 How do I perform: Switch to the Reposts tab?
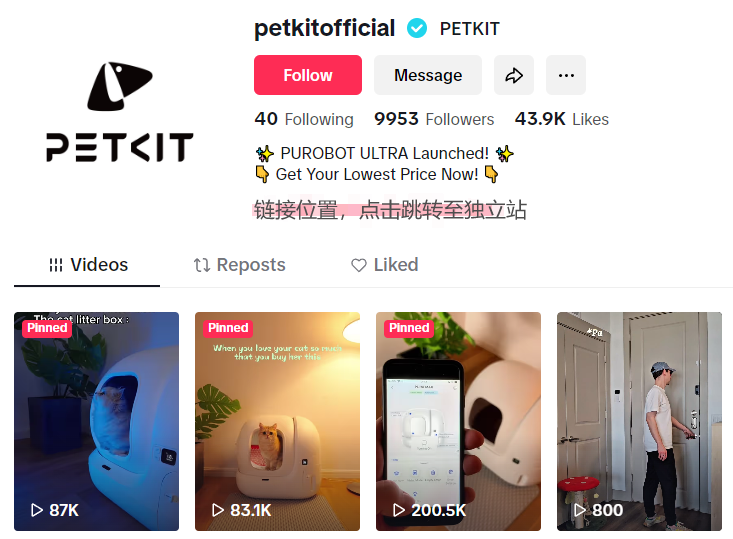click(239, 265)
